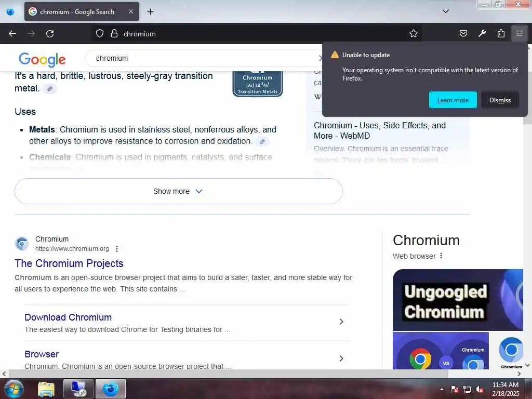This screenshot has height=399, width=532.
Task: Switch to the computer monitor taskbar app
Action: click(78, 389)
